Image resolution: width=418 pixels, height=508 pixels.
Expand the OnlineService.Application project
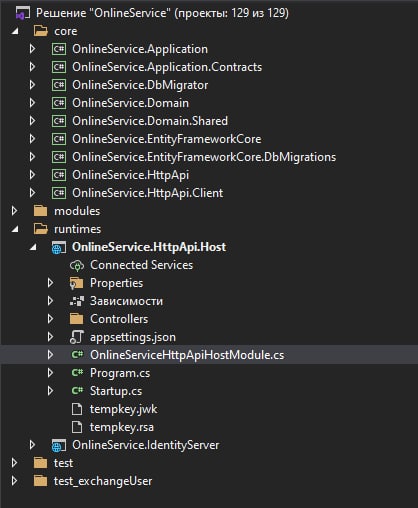(x=32, y=49)
